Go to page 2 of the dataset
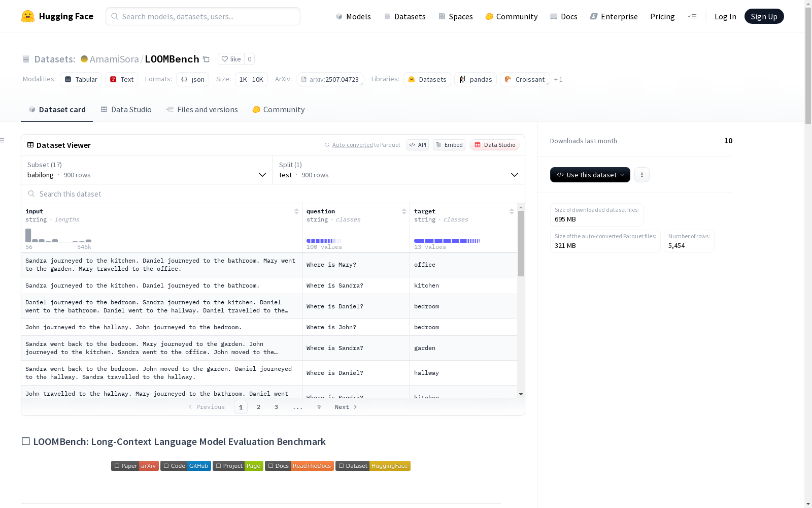Image resolution: width=812 pixels, height=508 pixels. (259, 407)
